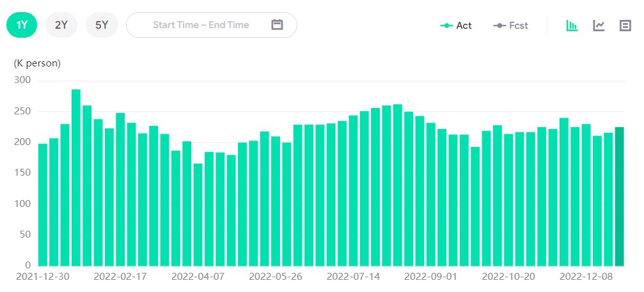
Task: Open the data table view icon
Action: (x=625, y=26)
